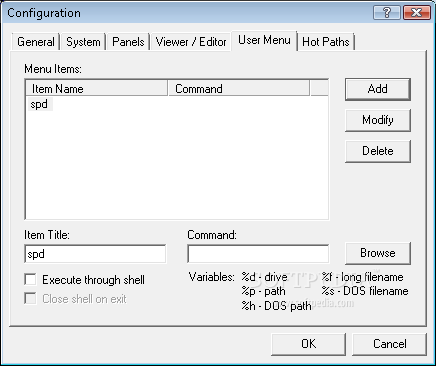Switch to the General tab
The height and width of the screenshot is (366, 436).
coord(36,42)
